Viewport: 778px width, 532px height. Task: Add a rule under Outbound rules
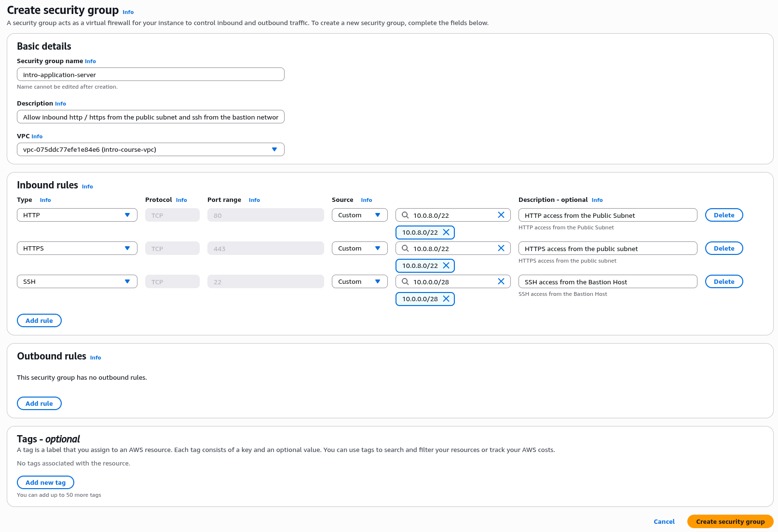tap(39, 403)
